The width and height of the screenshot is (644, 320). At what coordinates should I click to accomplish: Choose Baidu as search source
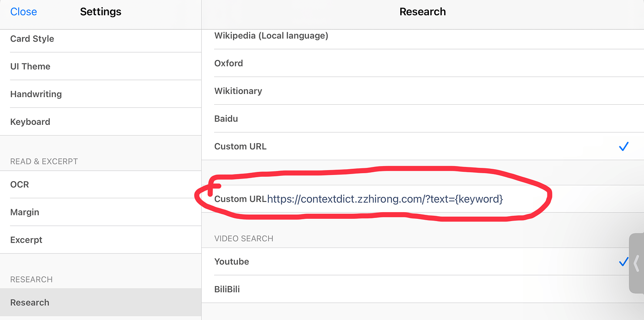click(423, 119)
